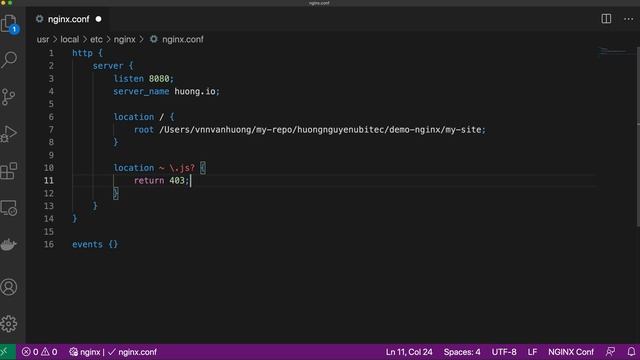Click the 'huong.io' server name value
This screenshot has height=360, width=640.
tap(195, 91)
